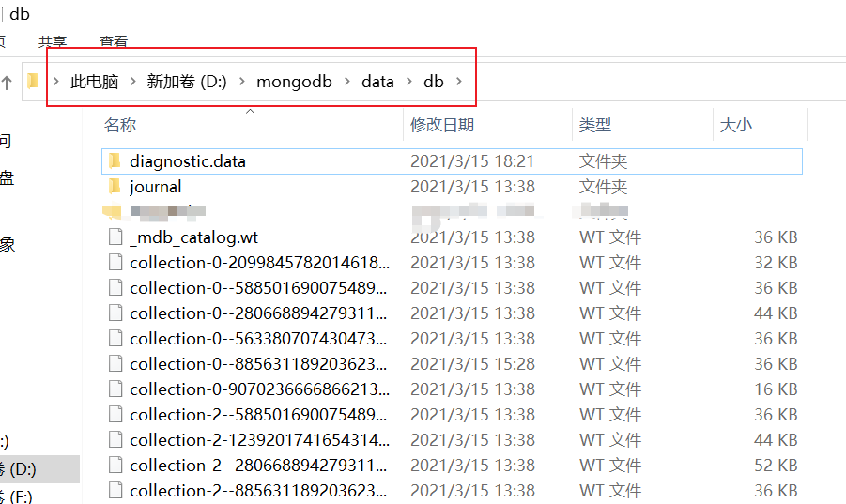Sort by the 名称 column header
Screen dimensions: 846x504
[x=120, y=125]
